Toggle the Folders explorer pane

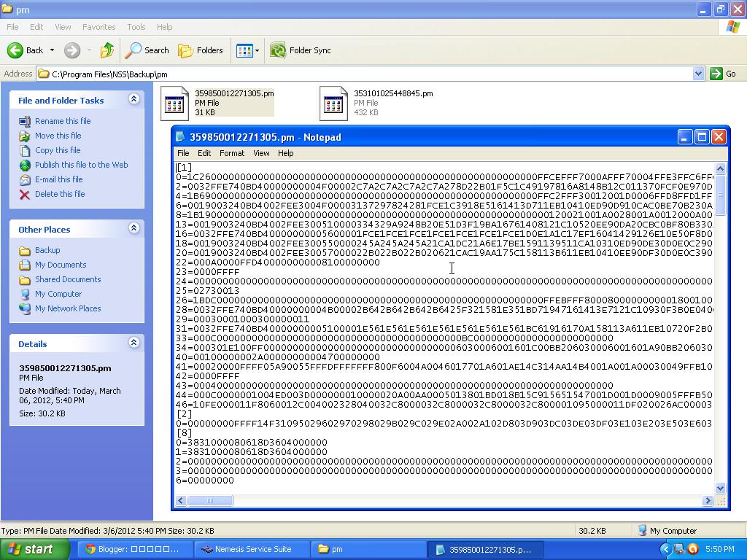point(185,50)
